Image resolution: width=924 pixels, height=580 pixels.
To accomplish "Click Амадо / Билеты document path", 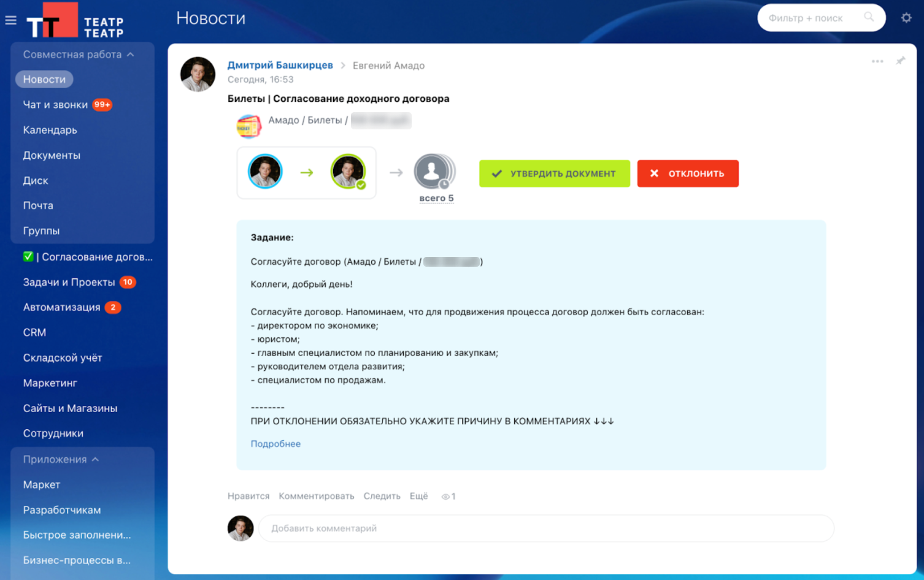I will click(x=308, y=120).
